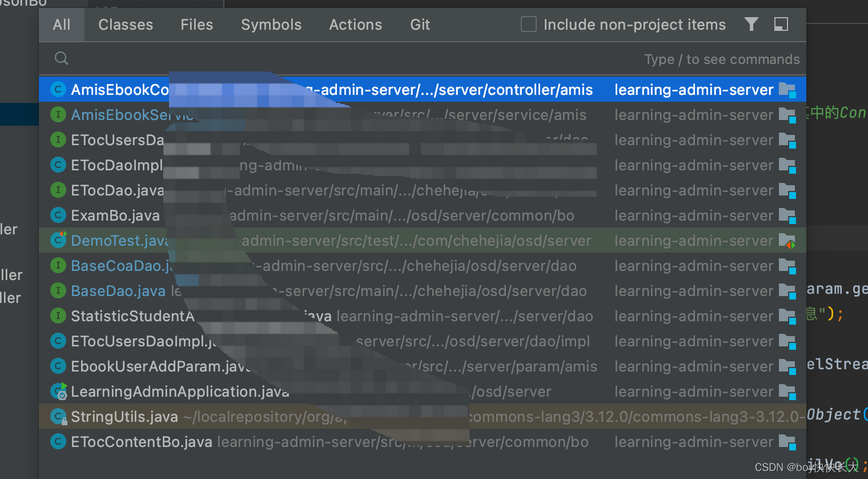This screenshot has height=479, width=868.
Task: Click the test class icon beside DemoTest.java
Action: pos(58,240)
